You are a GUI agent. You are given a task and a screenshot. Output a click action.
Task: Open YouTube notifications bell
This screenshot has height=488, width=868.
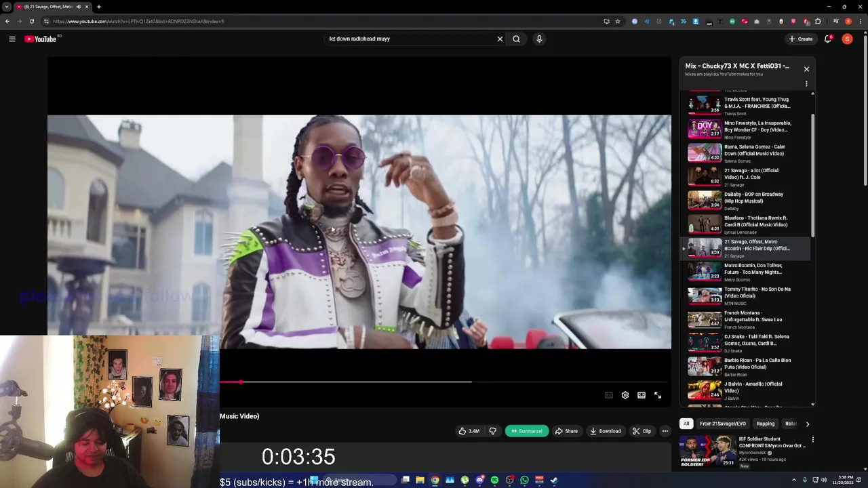[x=828, y=39]
